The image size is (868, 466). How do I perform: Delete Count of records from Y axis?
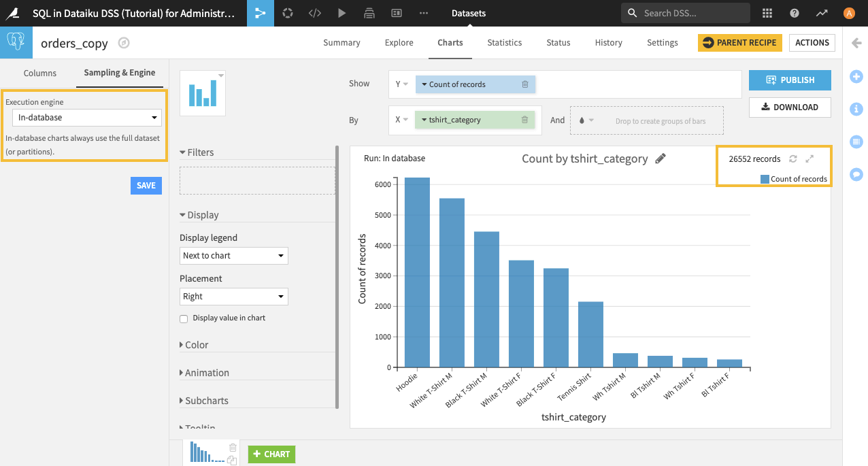pos(525,84)
